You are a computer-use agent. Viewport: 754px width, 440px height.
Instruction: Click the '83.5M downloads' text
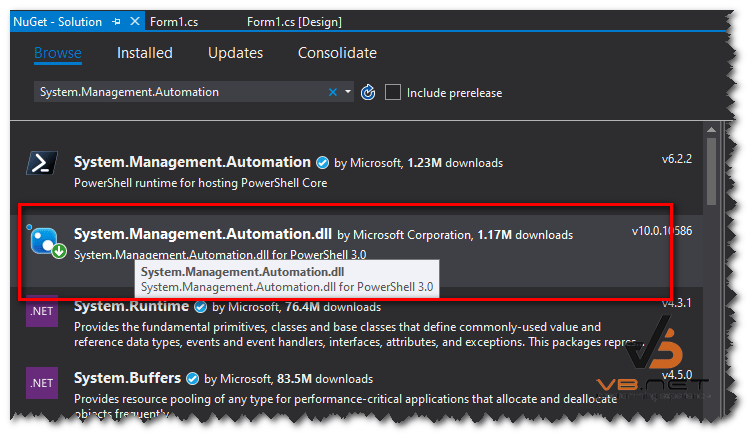click(325, 379)
